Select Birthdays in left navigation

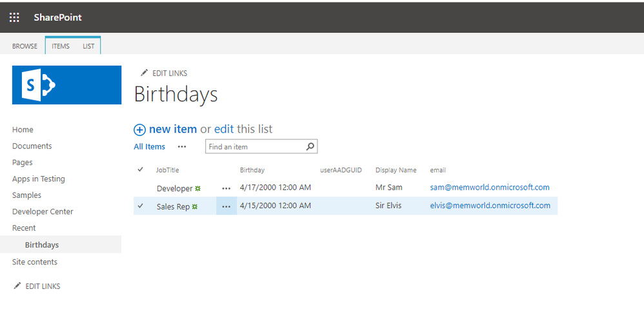(x=42, y=245)
